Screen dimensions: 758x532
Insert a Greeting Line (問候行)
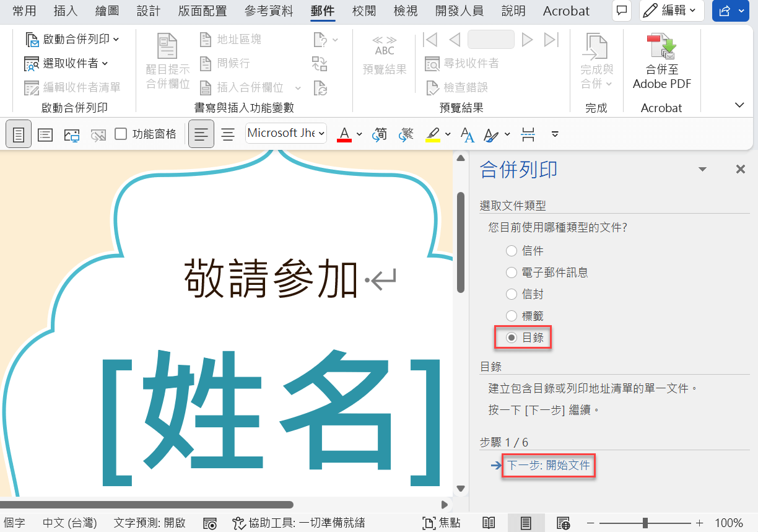[x=225, y=63]
